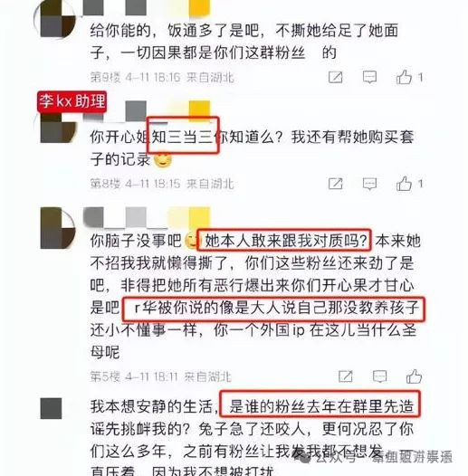Thumbs-up the 5th floor comment

pos(415,376)
